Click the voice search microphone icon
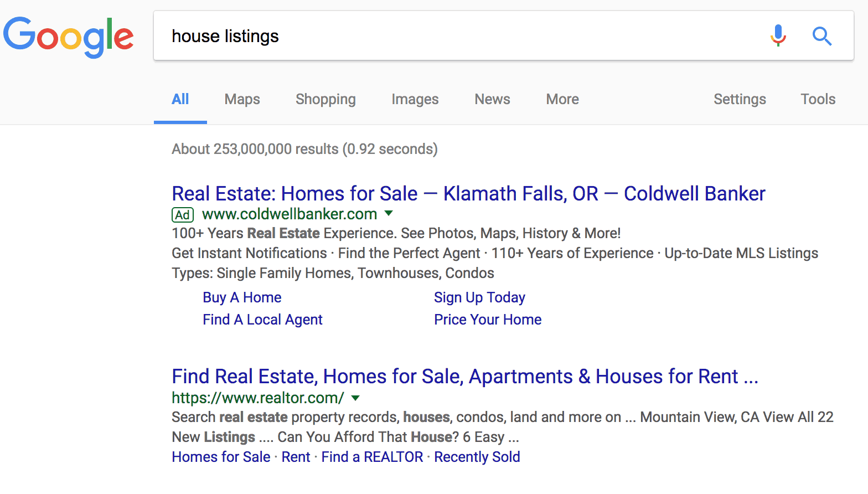The width and height of the screenshot is (868, 494). click(x=778, y=36)
